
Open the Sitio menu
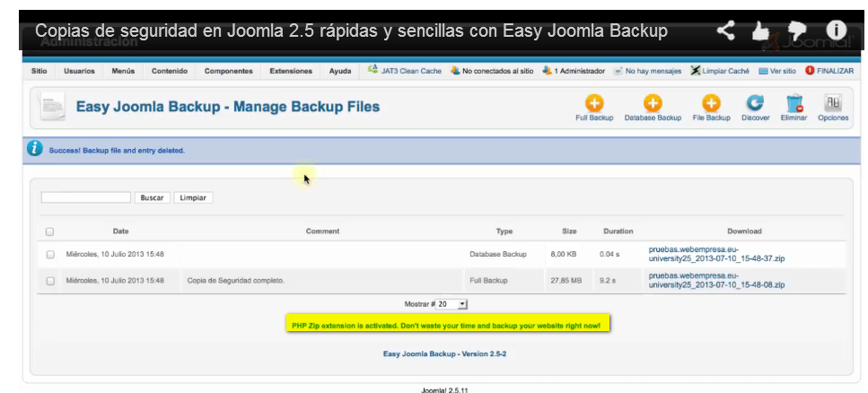click(x=39, y=71)
